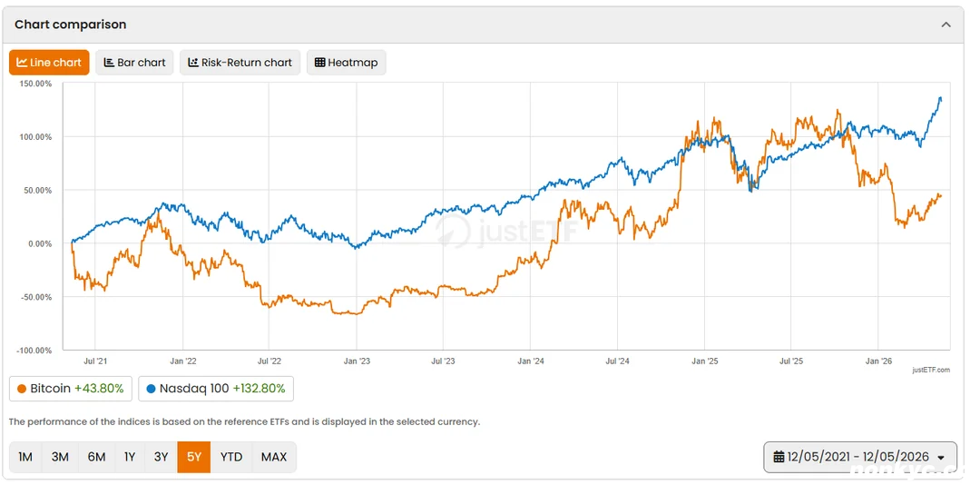The width and height of the screenshot is (980, 485).
Task: Click the justETF.com credit link
Action: 931,370
